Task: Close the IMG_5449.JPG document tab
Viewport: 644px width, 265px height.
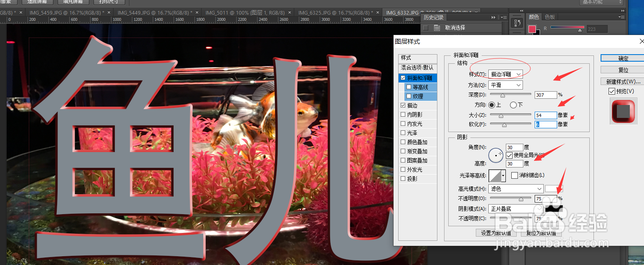Action: click(197, 12)
